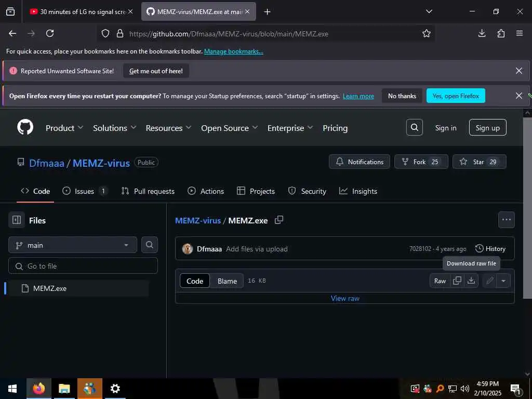Open the GitHub search magnifier button

coord(414,128)
